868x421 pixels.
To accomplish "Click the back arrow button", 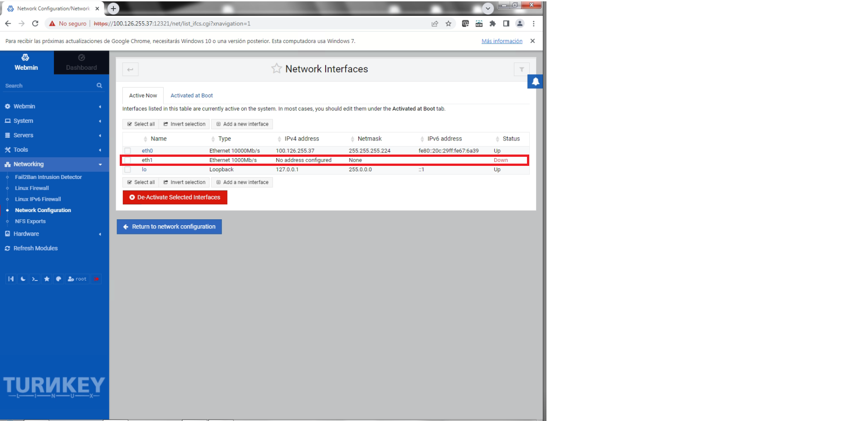I will tap(130, 69).
